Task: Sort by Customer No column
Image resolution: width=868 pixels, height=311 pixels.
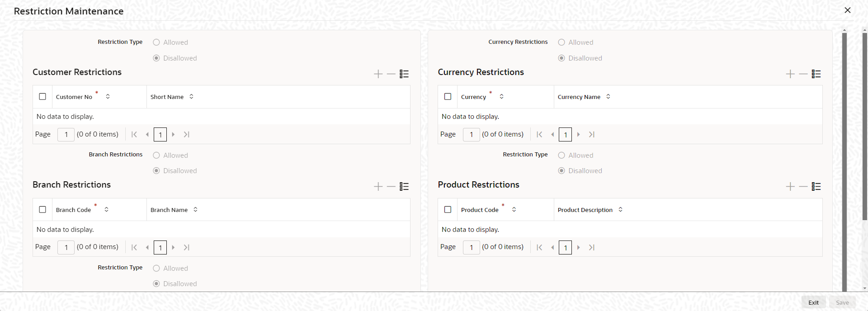Action: 108,97
